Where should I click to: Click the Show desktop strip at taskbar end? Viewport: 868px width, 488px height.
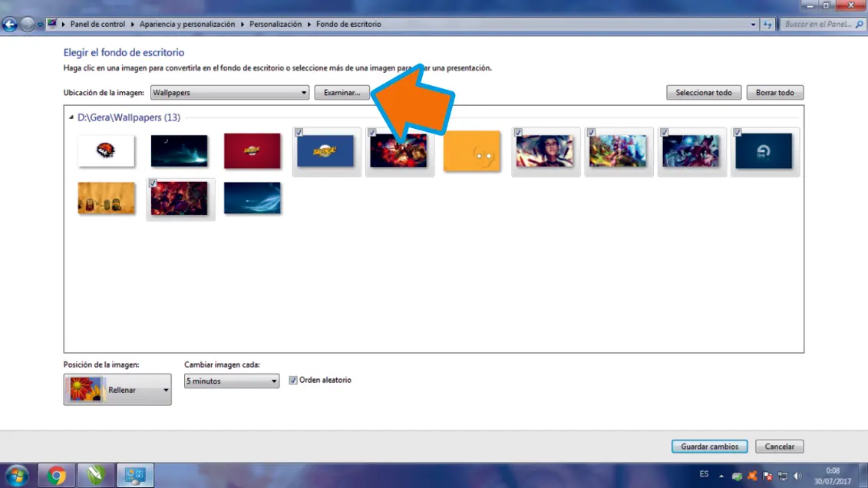coord(863,475)
